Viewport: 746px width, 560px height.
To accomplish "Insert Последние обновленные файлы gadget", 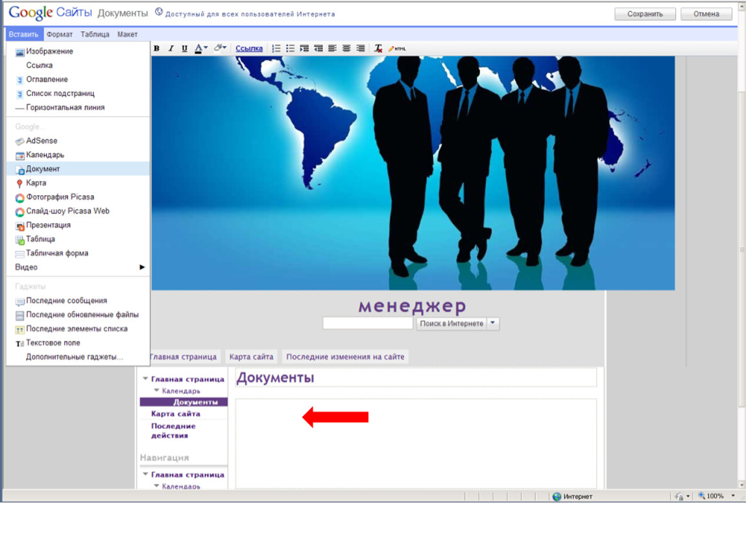I will pos(78,314).
